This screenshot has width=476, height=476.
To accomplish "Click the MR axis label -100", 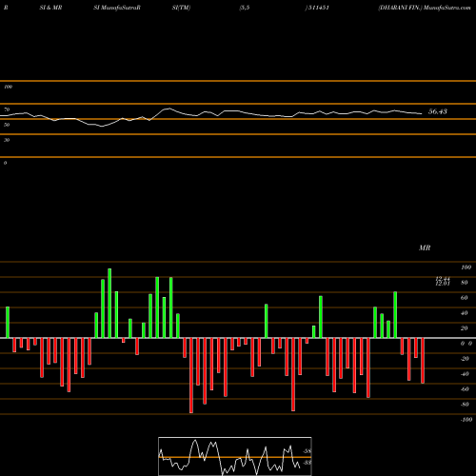I will pos(466,420).
